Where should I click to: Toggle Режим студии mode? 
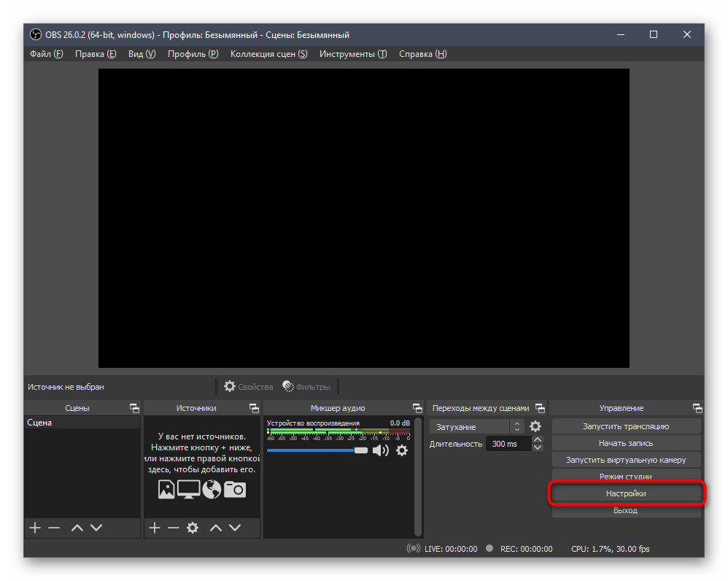pyautogui.click(x=626, y=477)
